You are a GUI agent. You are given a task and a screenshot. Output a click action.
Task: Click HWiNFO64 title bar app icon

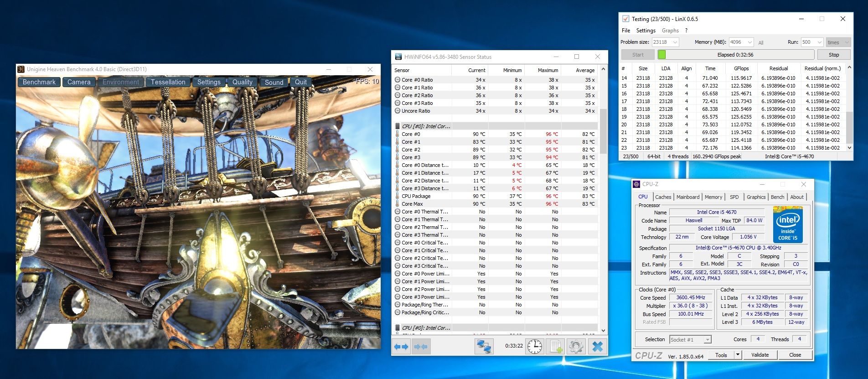tap(398, 57)
